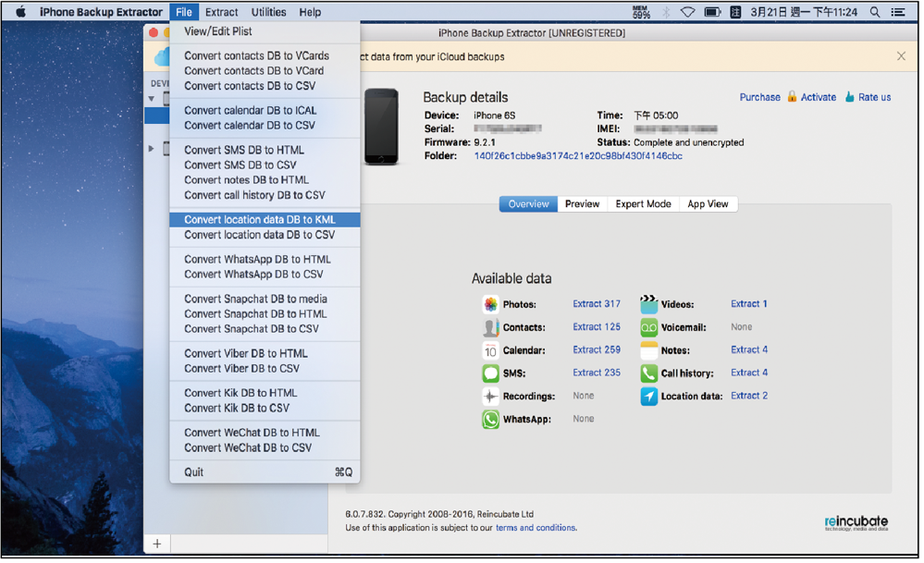Open the backup folder hash link
This screenshot has width=924, height=563.
point(578,156)
